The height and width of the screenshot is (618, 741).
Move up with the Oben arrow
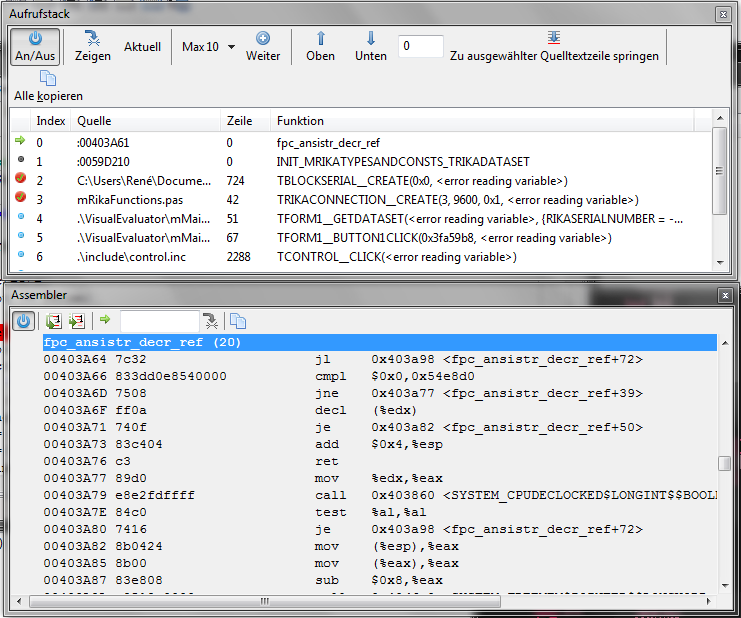click(x=320, y=46)
